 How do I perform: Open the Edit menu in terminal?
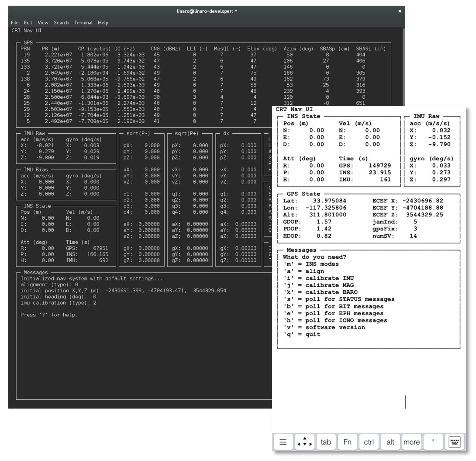pos(28,22)
